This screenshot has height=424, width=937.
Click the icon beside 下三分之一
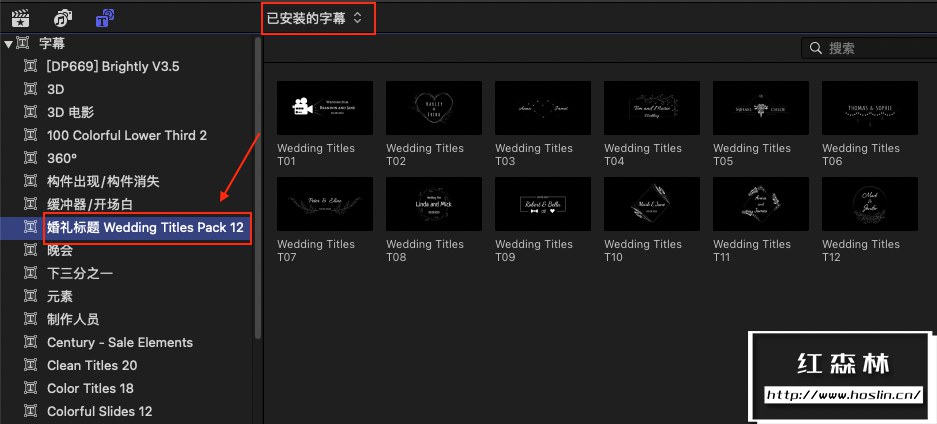pos(30,273)
